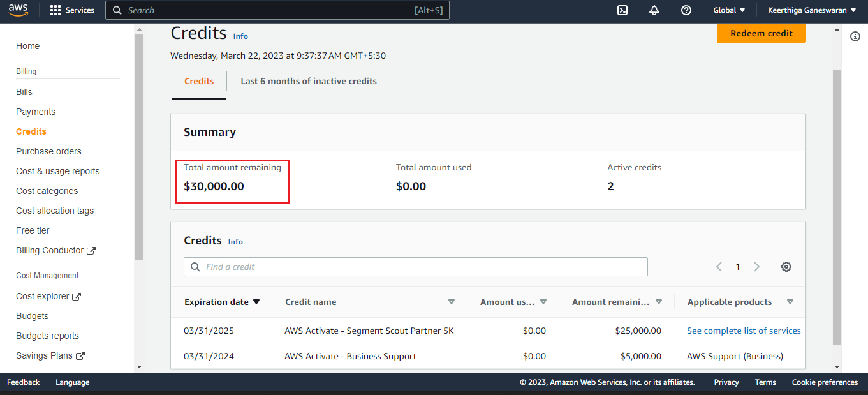Click Active credits value 2
Image resolution: width=868 pixels, height=395 pixels.
tap(611, 186)
